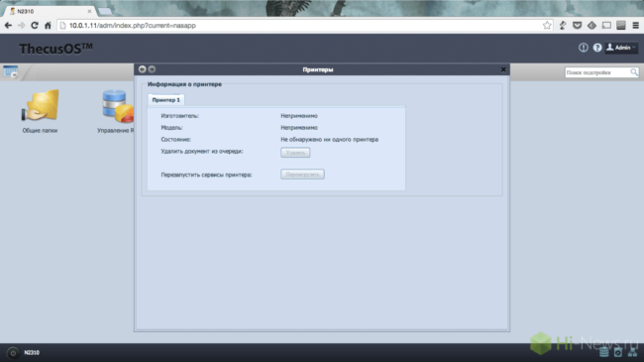The width and height of the screenshot is (644, 362).
Task: Click the Удалить button
Action: tap(295, 153)
